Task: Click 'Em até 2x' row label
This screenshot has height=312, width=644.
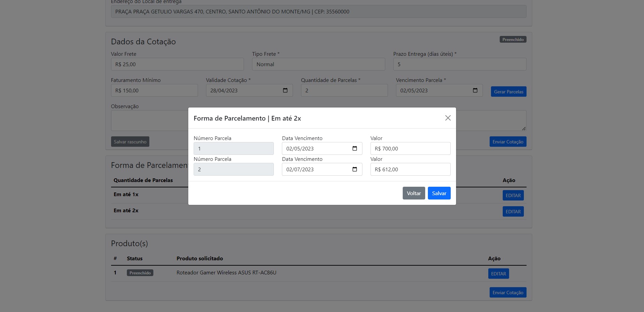Action: coord(126,210)
